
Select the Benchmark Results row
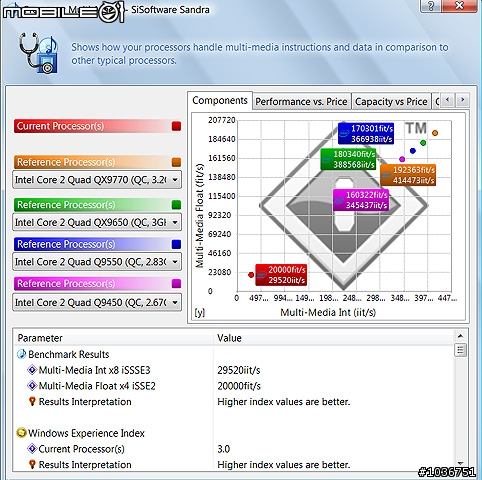coord(233,354)
